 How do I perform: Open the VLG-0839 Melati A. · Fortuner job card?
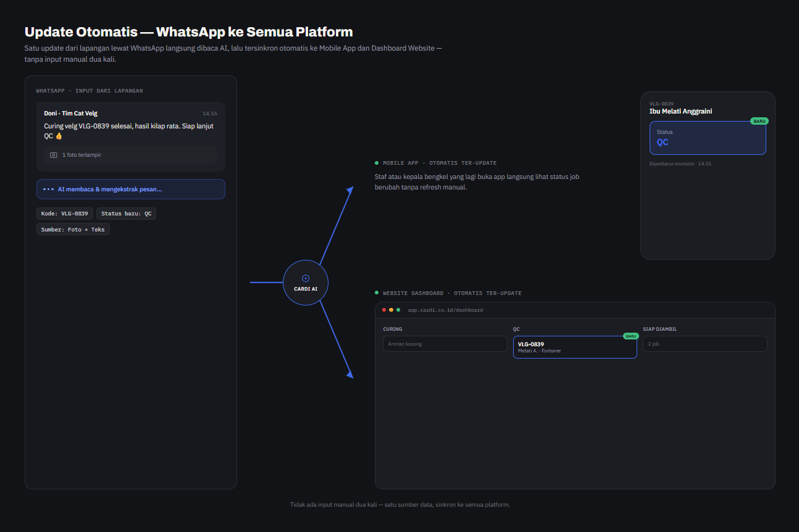coord(575,347)
